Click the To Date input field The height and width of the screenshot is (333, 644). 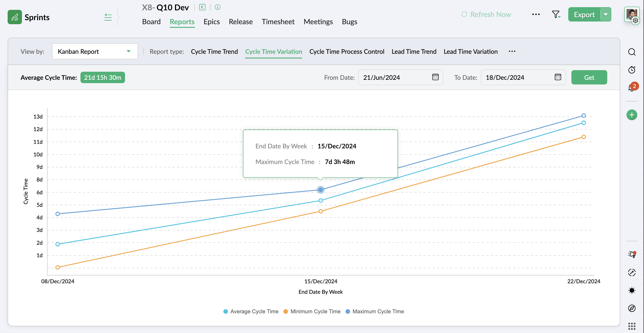pos(523,78)
